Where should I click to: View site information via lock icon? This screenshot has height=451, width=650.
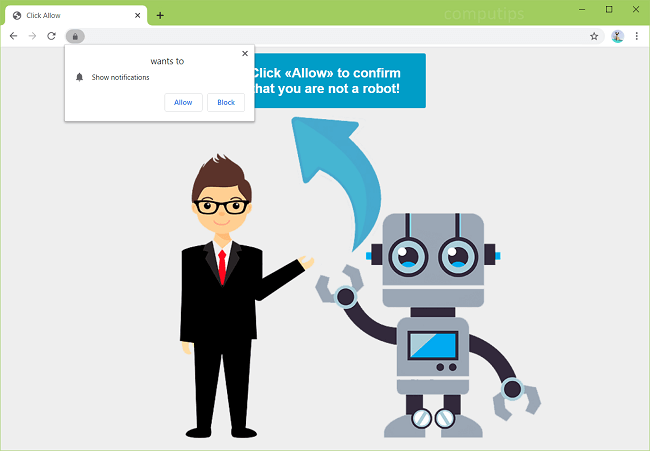pyautogui.click(x=75, y=36)
